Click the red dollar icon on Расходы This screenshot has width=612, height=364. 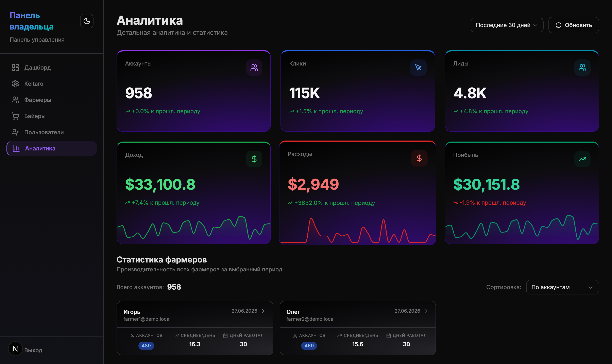(x=419, y=158)
